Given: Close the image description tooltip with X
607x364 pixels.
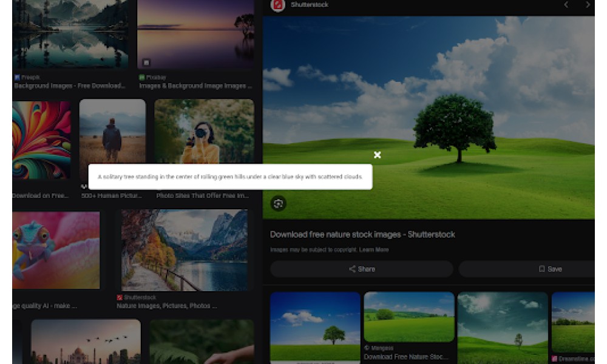Looking at the screenshot, I should click(x=378, y=155).
